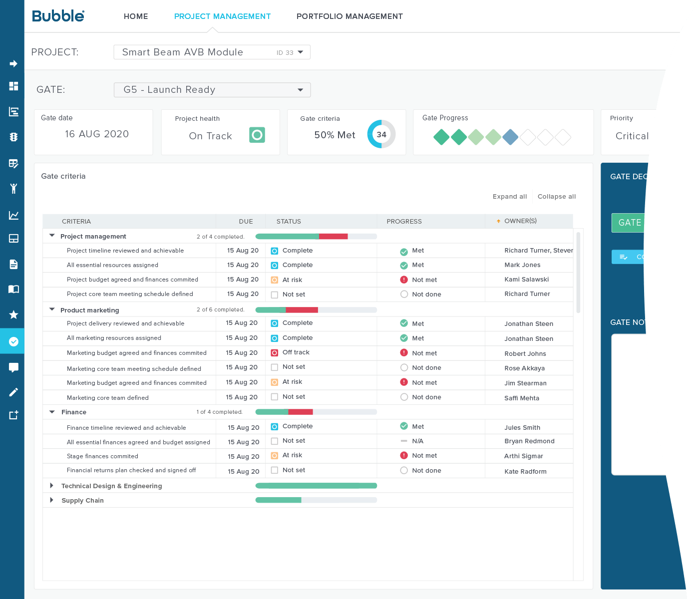Click the Not set status box for Project core team meeting
Screen dimensions: 700x599
pyautogui.click(x=274, y=294)
